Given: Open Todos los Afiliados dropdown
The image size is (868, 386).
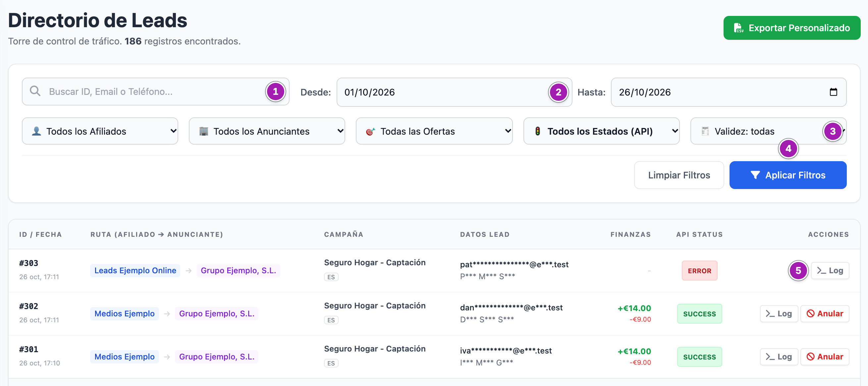Looking at the screenshot, I should [x=100, y=131].
